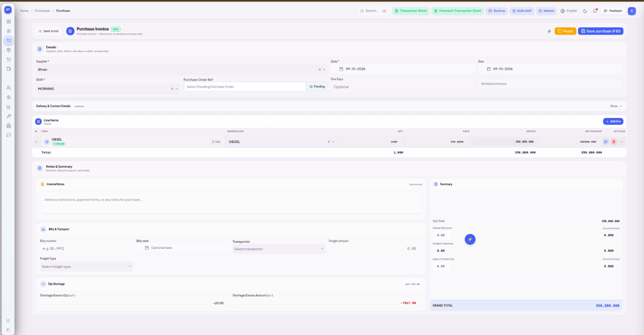Image resolution: width=644 pixels, height=335 pixels.
Task: Open the notifications bell
Action: point(595,11)
